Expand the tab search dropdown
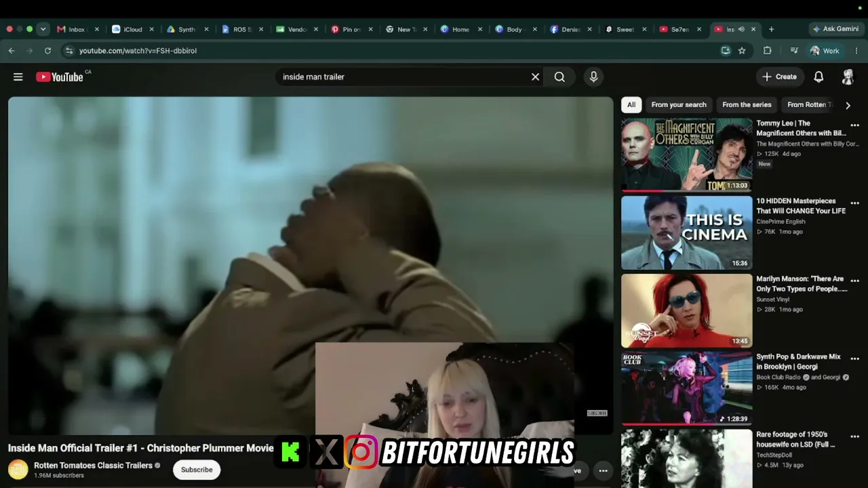The height and width of the screenshot is (488, 868). pos(43,29)
